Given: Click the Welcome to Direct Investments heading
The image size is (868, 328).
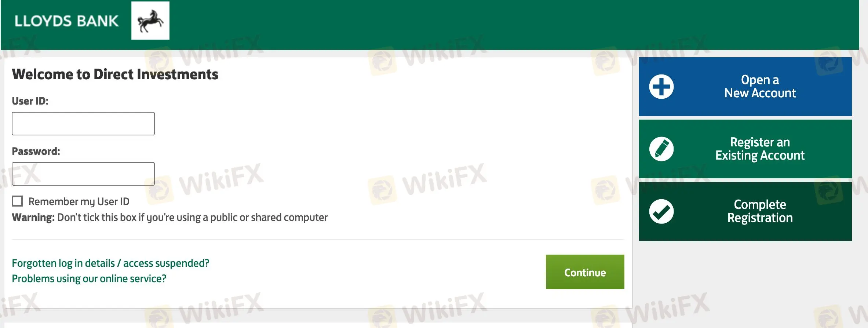Looking at the screenshot, I should tap(115, 74).
